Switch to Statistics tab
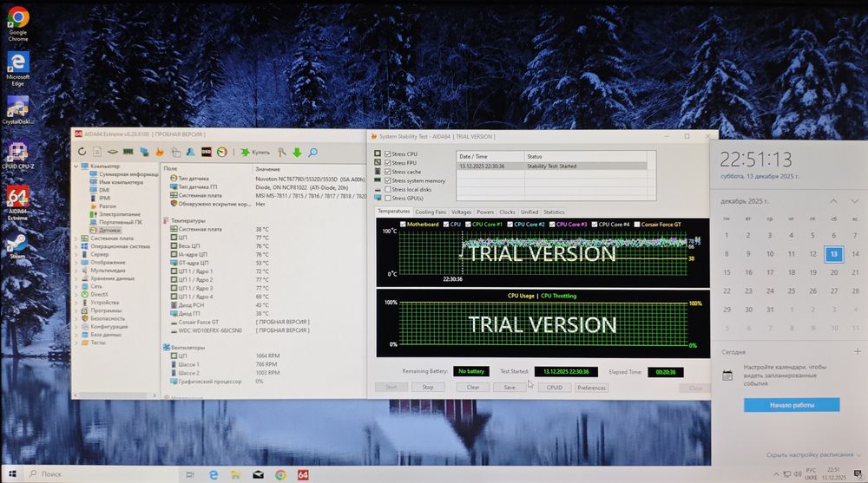Screen dimensions: 868x483 [554, 212]
